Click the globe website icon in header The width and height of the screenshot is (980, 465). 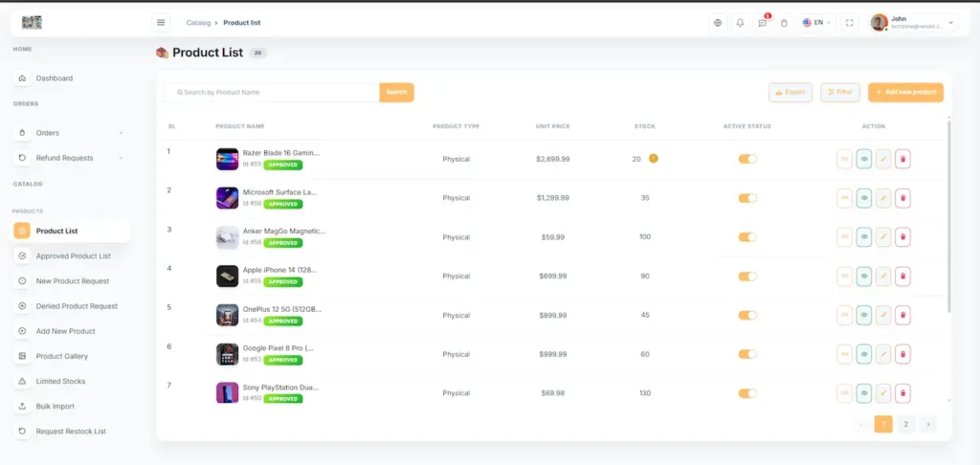[x=718, y=23]
